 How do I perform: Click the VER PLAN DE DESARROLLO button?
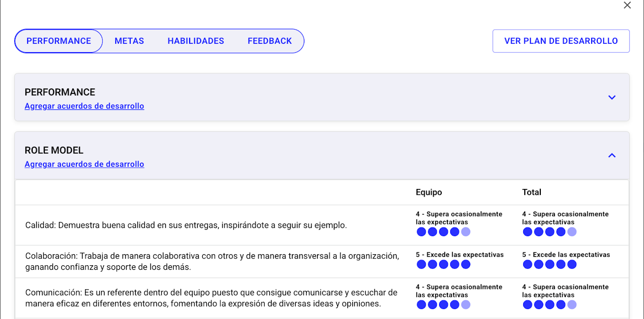(x=561, y=41)
